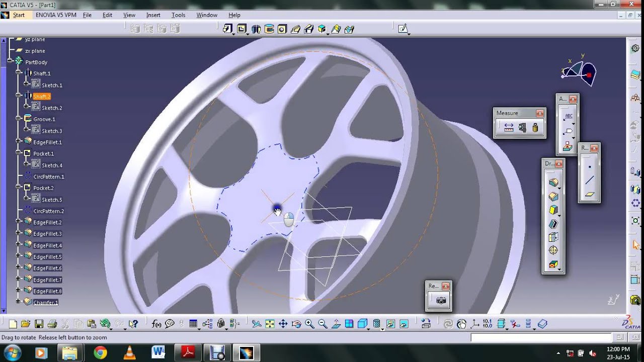Close the Measure toolbar
The image size is (644, 362).
coord(540,113)
